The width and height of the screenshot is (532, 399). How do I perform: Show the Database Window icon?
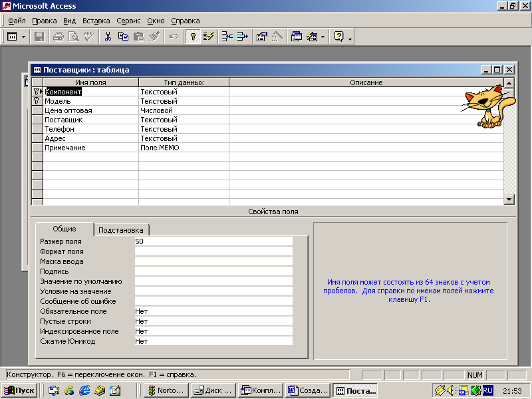click(x=297, y=37)
